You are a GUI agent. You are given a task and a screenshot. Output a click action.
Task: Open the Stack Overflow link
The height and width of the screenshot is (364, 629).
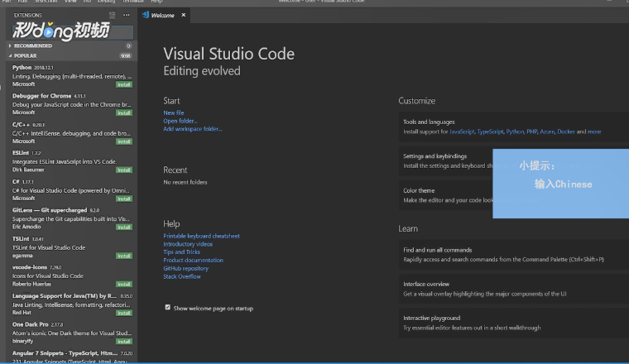click(182, 276)
